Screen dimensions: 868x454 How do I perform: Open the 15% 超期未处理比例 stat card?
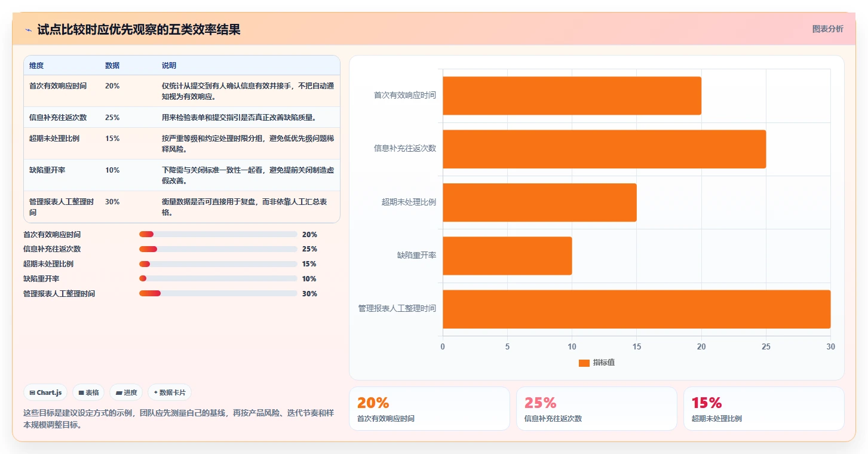764,409
